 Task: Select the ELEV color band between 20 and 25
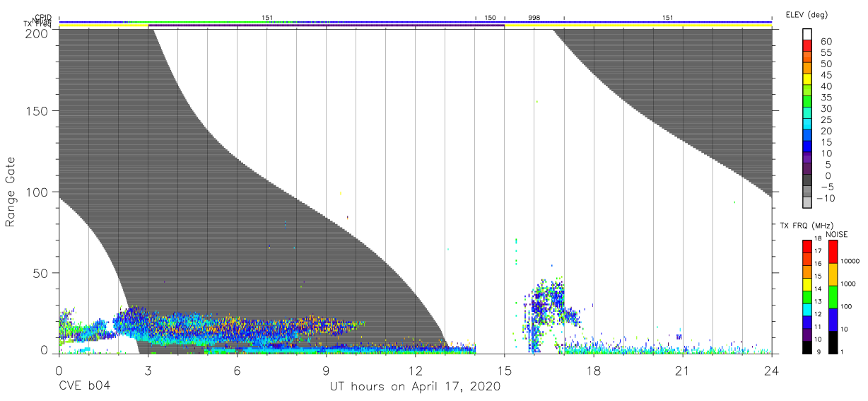[808, 125]
